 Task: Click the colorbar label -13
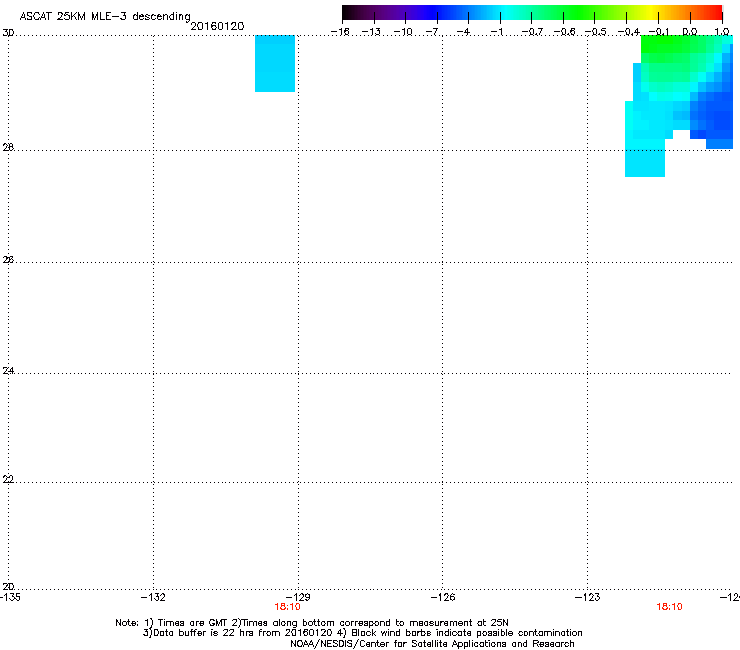pos(371,32)
